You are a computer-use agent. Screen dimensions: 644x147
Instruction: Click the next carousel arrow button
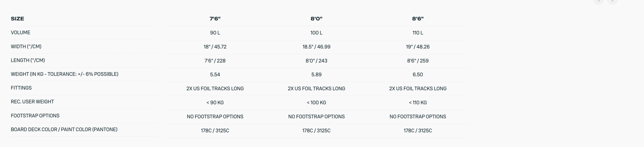(613, 1)
